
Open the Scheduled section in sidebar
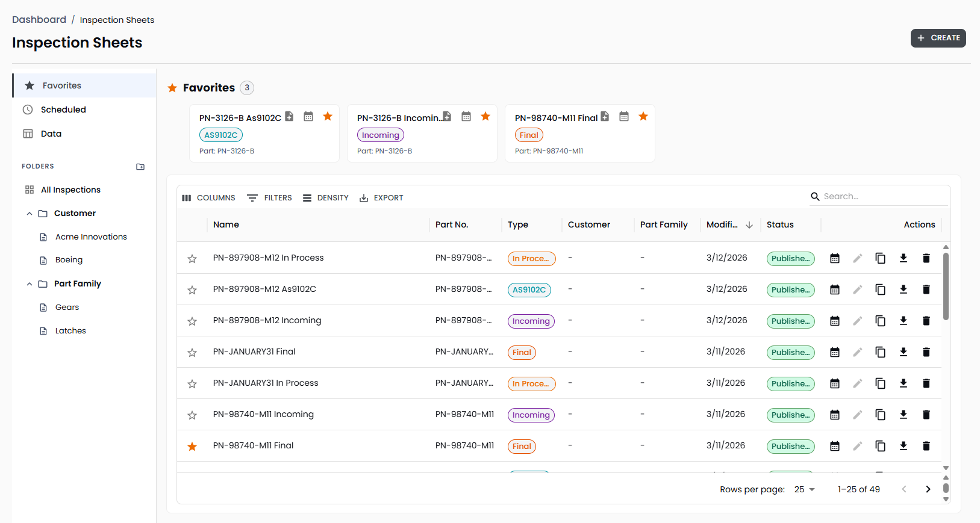click(63, 110)
